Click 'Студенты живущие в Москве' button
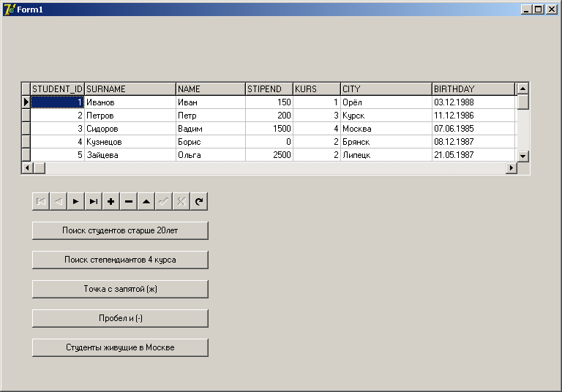 [120, 347]
